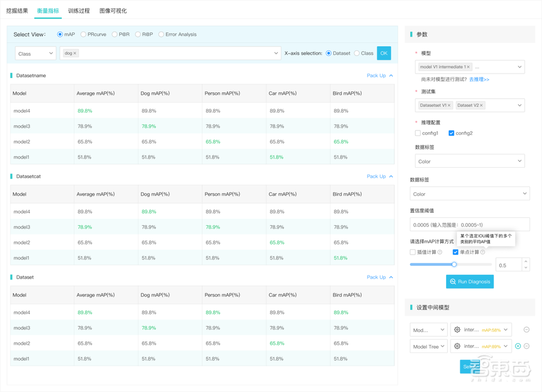Uncheck the 单点计算 checkbox
Image resolution: width=542 pixels, height=392 pixels.
pyautogui.click(x=455, y=252)
